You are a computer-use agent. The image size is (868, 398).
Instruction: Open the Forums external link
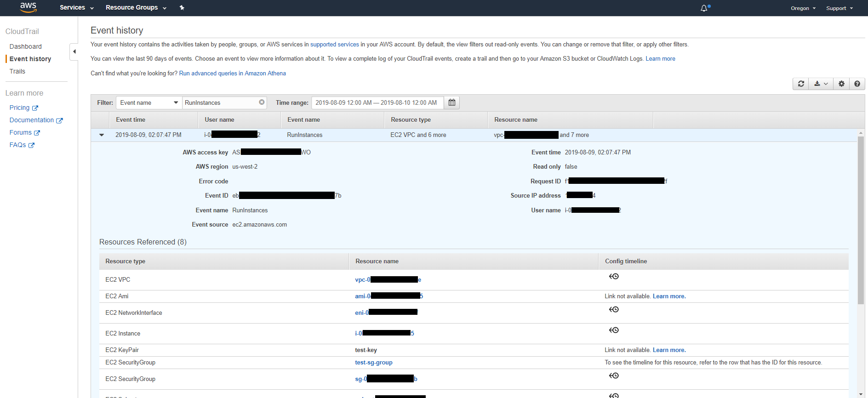(x=25, y=132)
